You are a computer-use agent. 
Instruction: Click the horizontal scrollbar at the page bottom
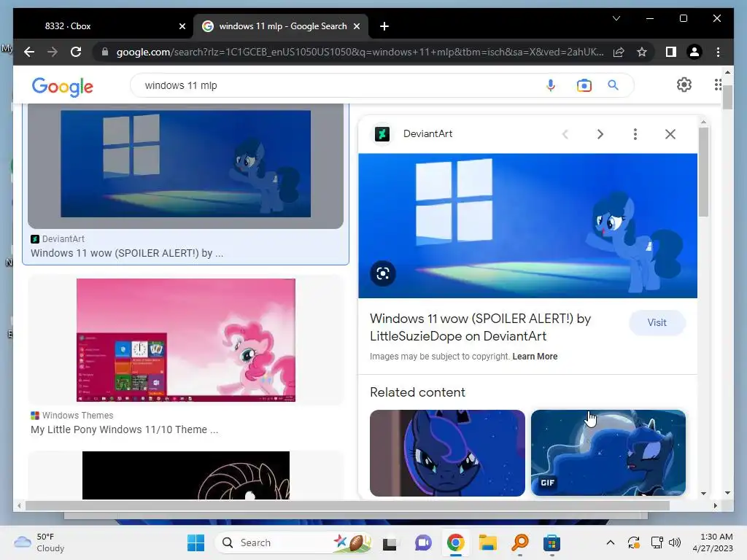click(x=348, y=506)
